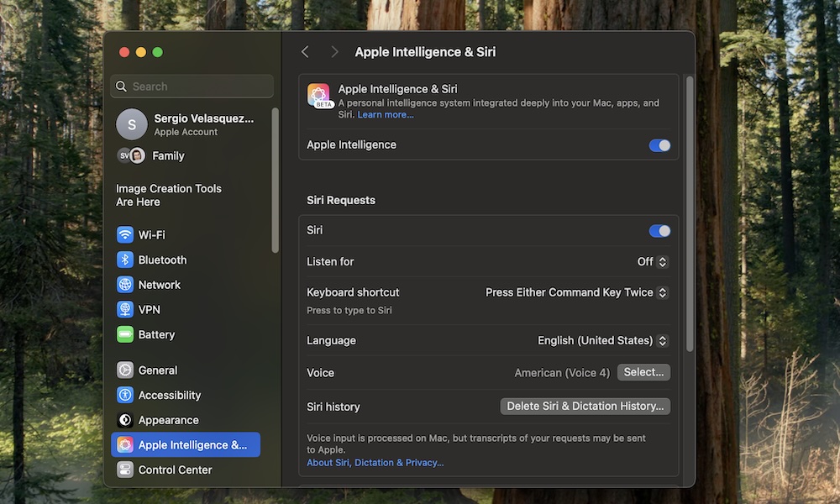The height and width of the screenshot is (504, 840).
Task: Click inside the Search field
Action: tap(192, 86)
